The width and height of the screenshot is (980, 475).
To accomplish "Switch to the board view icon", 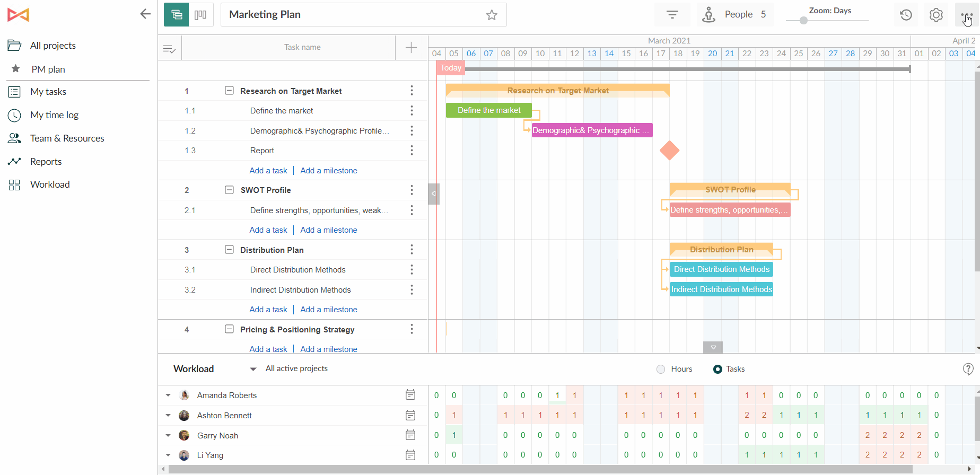I will tap(200, 15).
